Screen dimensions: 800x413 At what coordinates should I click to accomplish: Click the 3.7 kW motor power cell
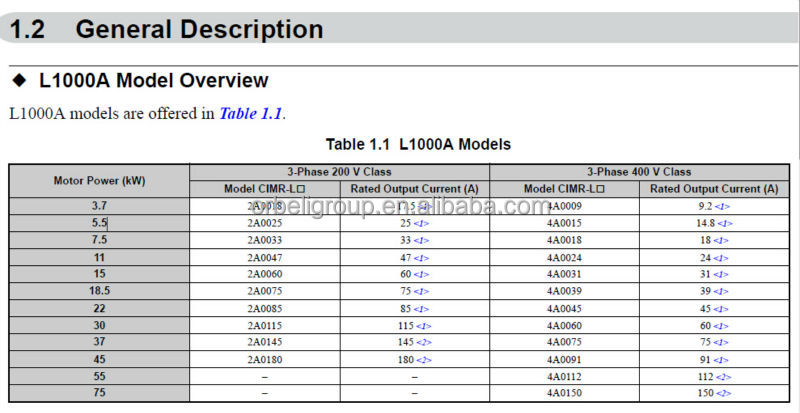pos(99,206)
